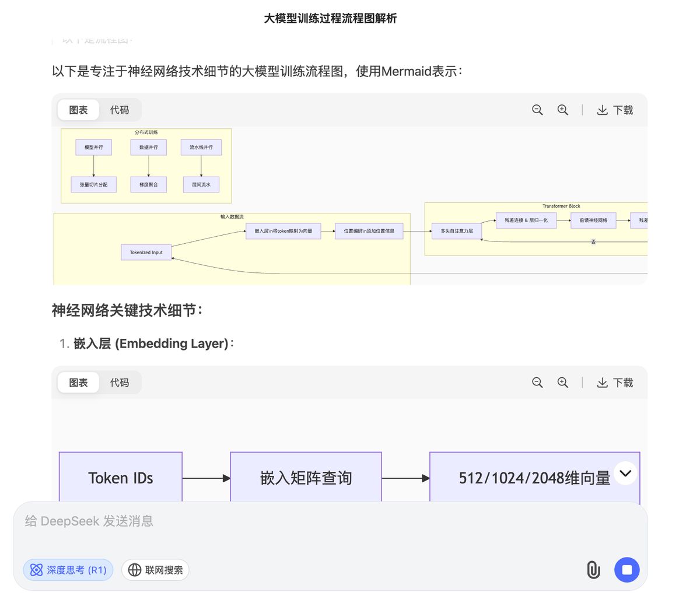
Task: Zoom out on the first Mermaid flowchart
Action: [x=537, y=110]
